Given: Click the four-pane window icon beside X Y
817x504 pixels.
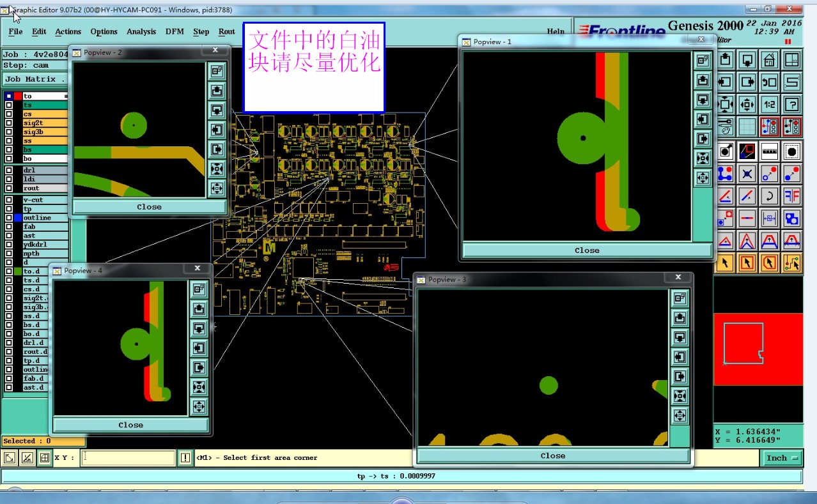Looking at the screenshot, I should click(x=44, y=457).
